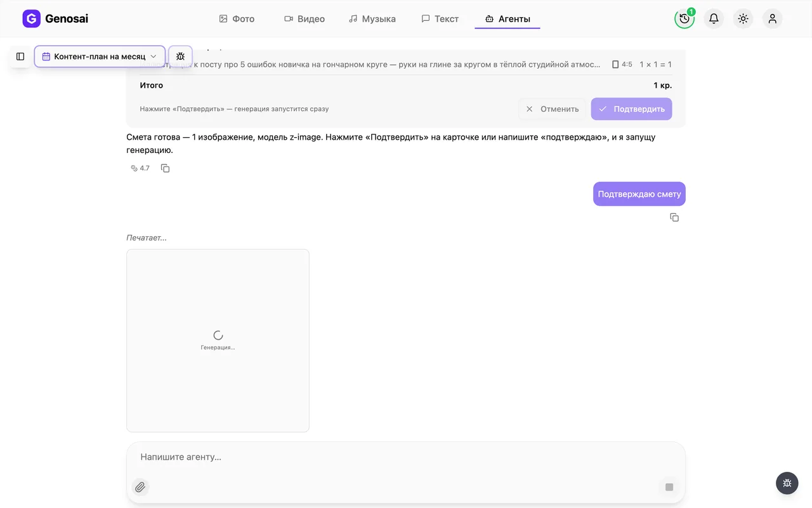Click the generating image placeholder
812x508 pixels.
pyautogui.click(x=218, y=340)
